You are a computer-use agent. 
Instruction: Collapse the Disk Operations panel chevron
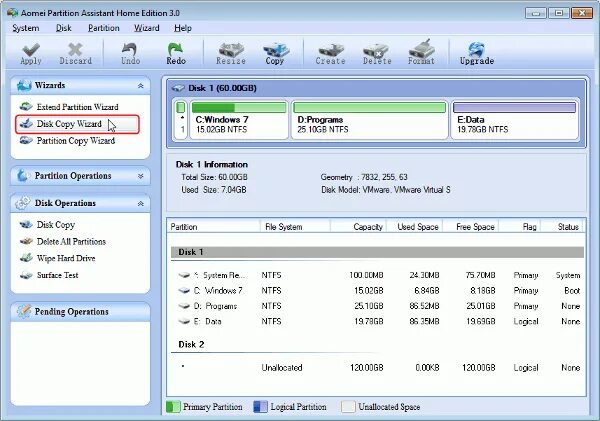pos(140,204)
